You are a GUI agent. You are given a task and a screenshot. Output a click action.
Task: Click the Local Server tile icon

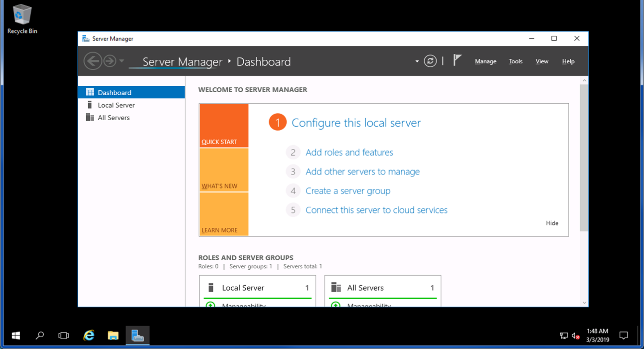(212, 288)
